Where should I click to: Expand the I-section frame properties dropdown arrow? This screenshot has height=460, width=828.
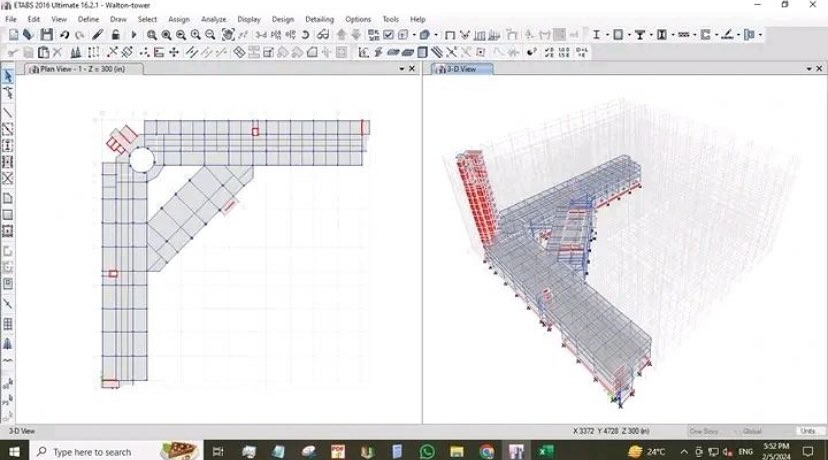coord(606,35)
